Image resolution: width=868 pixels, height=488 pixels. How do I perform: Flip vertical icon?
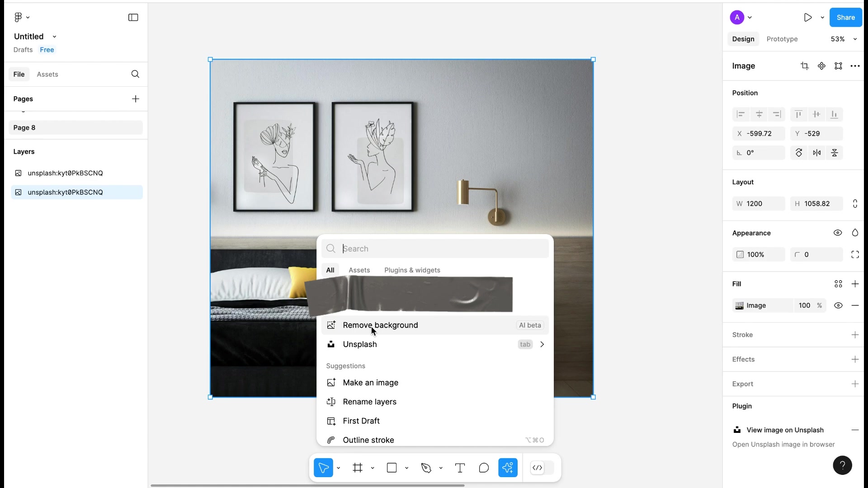point(835,153)
